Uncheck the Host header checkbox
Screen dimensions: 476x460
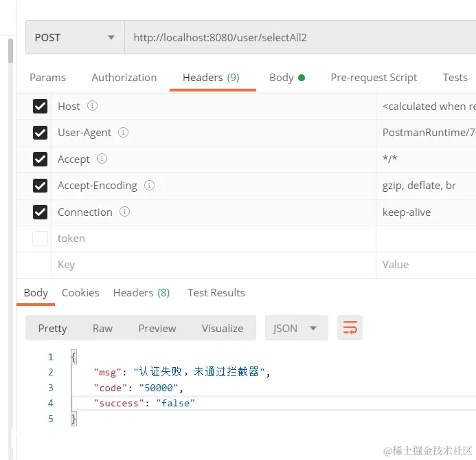[x=40, y=106]
